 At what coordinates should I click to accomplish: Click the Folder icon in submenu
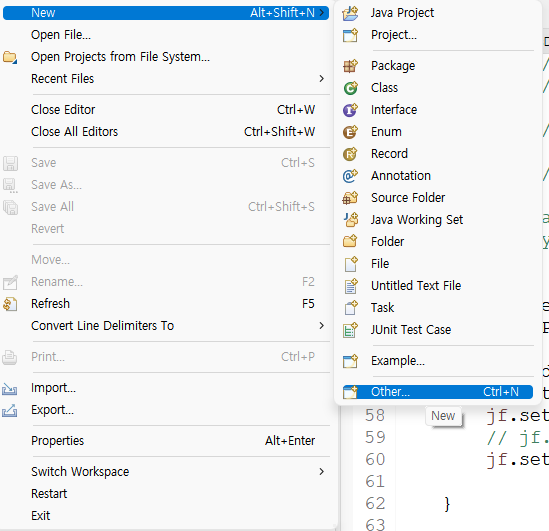350,242
